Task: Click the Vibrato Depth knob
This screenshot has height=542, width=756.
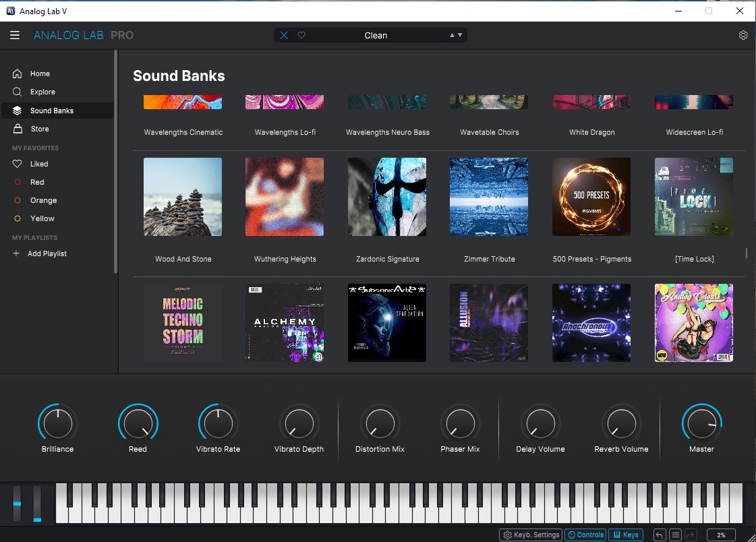Action: pos(299,423)
